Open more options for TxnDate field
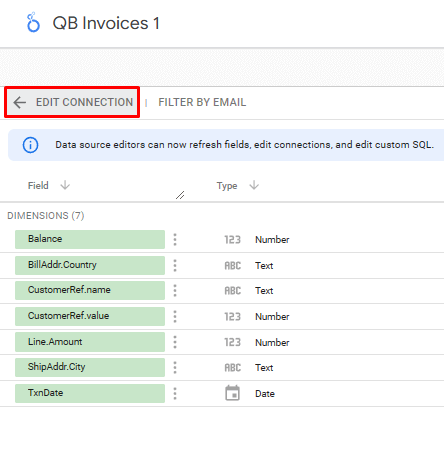Screen dimensions: 444x454 (x=175, y=394)
